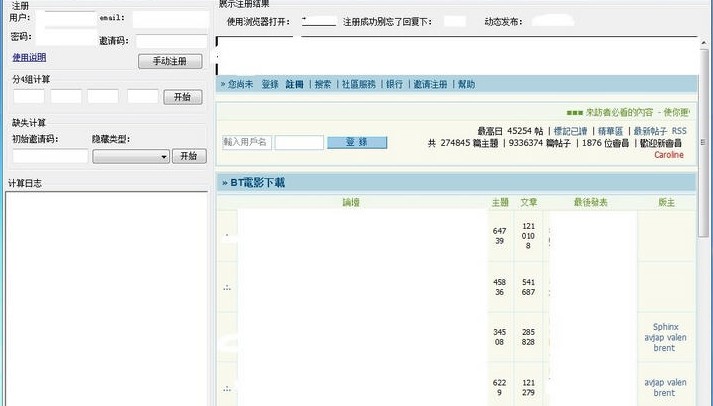Expand the 隐藏类型 dropdown

pyautogui.click(x=131, y=156)
